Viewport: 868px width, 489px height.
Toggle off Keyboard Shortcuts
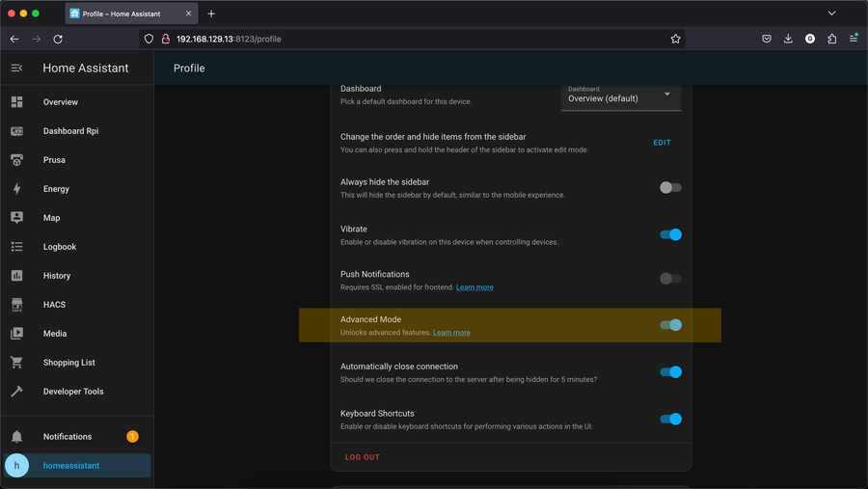click(x=670, y=419)
